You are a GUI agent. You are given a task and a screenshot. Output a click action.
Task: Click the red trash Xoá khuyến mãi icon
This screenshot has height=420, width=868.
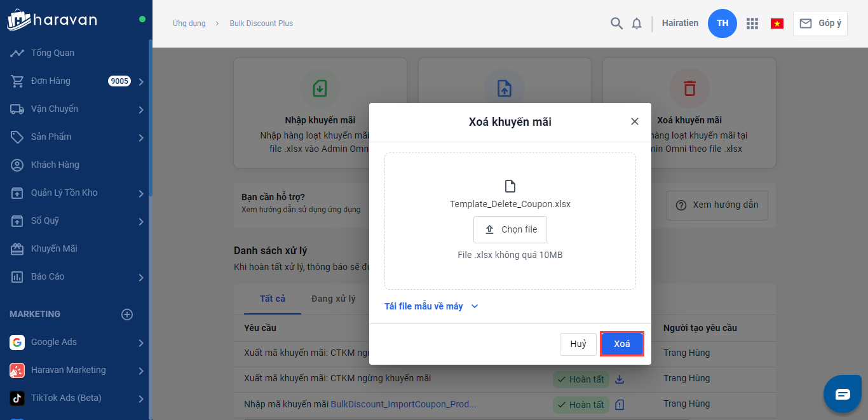click(x=689, y=88)
